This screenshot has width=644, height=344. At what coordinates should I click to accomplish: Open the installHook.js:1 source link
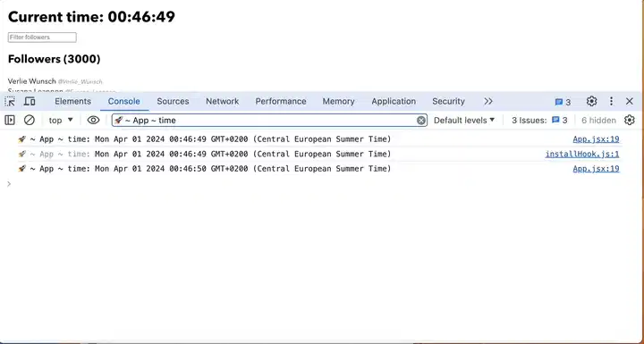coord(582,155)
